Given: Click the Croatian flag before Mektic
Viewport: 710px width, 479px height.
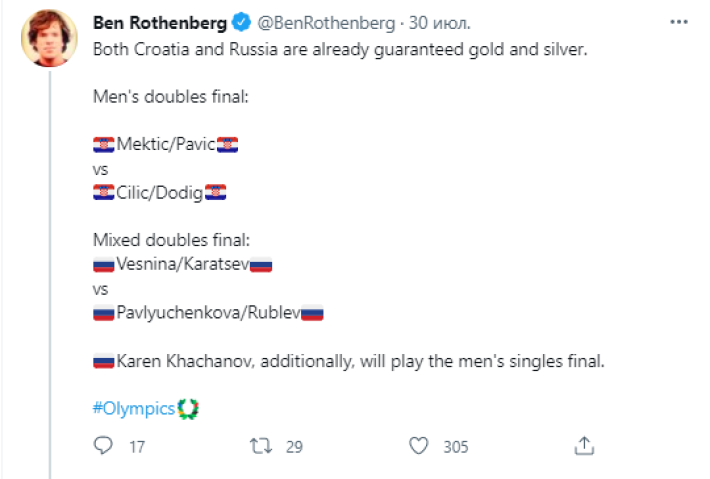Looking at the screenshot, I should tap(104, 145).
